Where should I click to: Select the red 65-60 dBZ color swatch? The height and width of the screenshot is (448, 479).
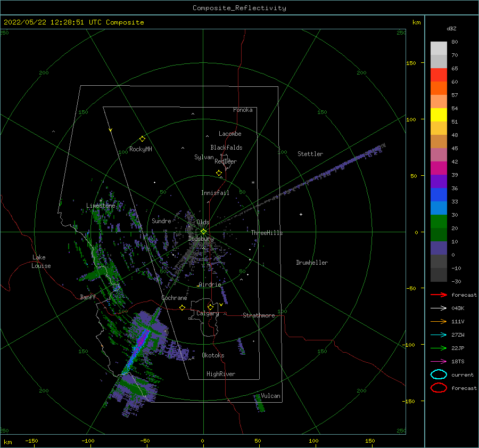click(x=439, y=75)
